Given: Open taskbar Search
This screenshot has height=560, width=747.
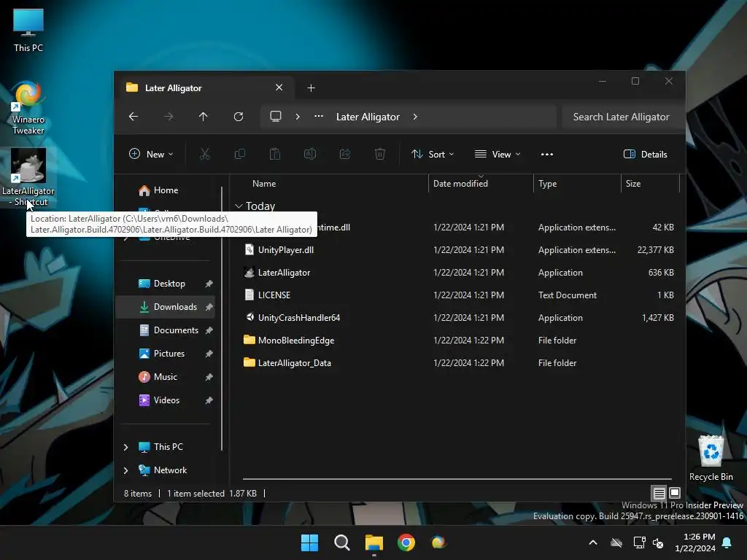Looking at the screenshot, I should (341, 542).
